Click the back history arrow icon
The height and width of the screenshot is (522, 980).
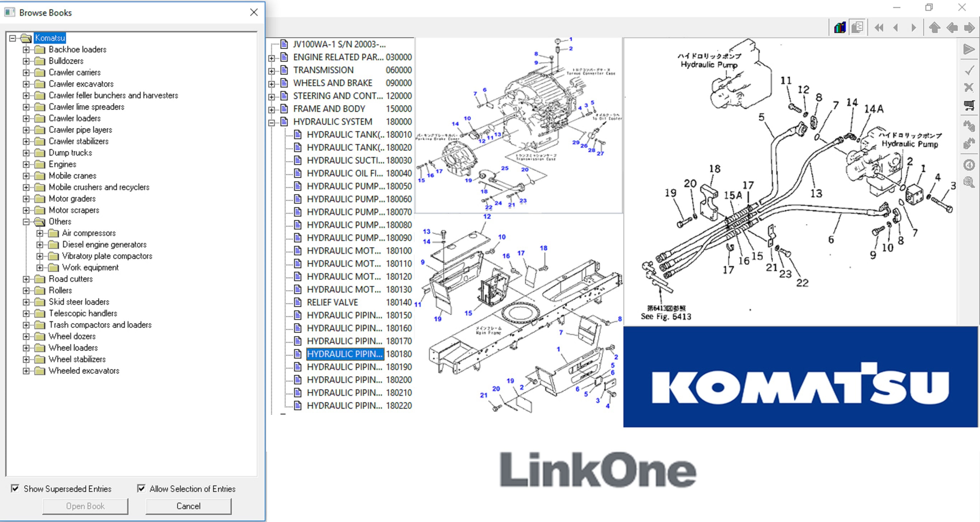[952, 27]
